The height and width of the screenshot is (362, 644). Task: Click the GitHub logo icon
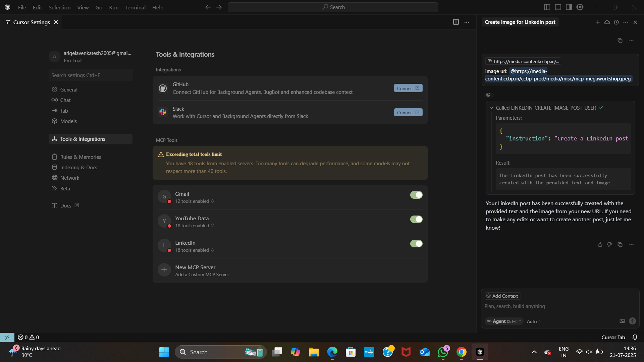(163, 88)
